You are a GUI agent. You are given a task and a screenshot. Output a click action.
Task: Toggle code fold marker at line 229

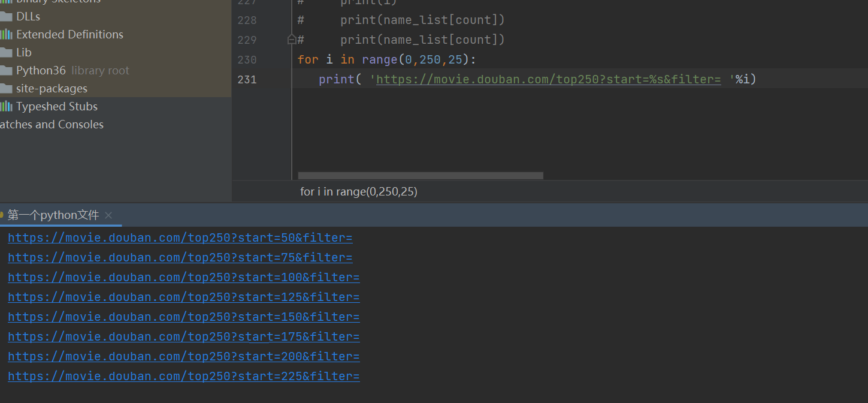[x=292, y=40]
